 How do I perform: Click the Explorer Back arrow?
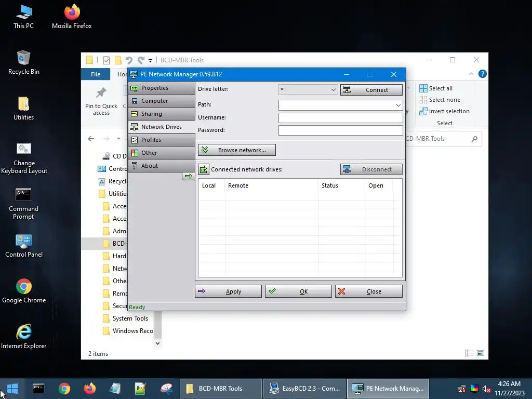pos(91,139)
